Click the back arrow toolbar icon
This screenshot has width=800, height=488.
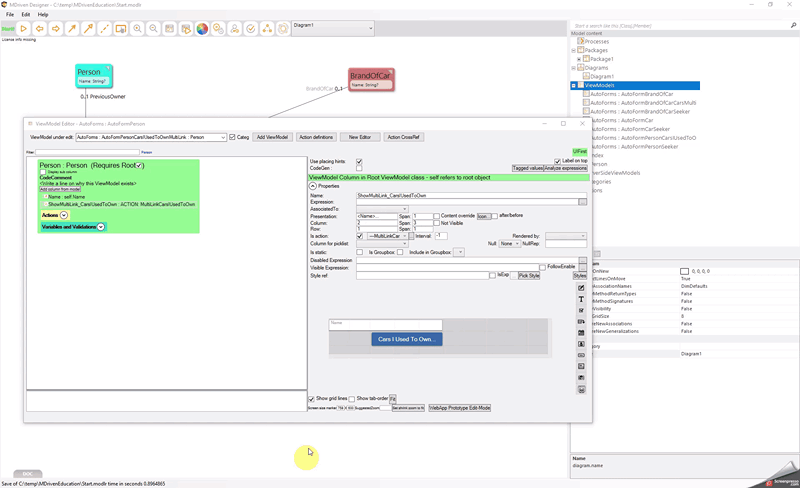point(40,29)
